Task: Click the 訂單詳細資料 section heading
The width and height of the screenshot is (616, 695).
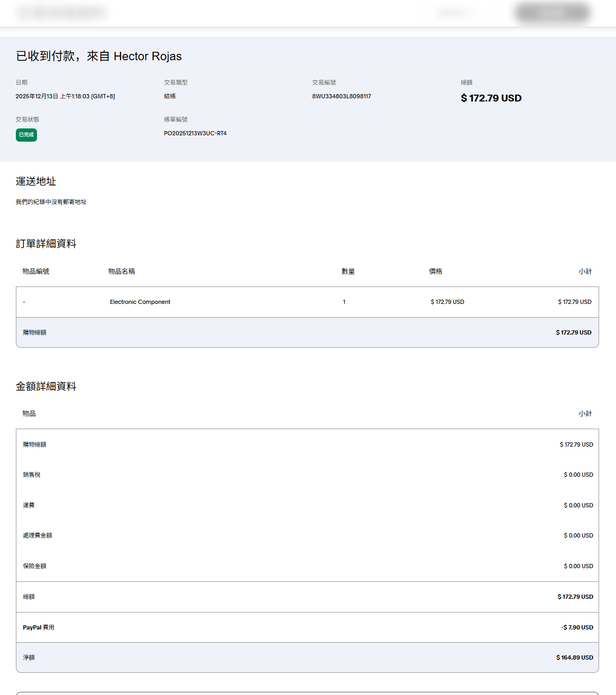Action: (46, 244)
